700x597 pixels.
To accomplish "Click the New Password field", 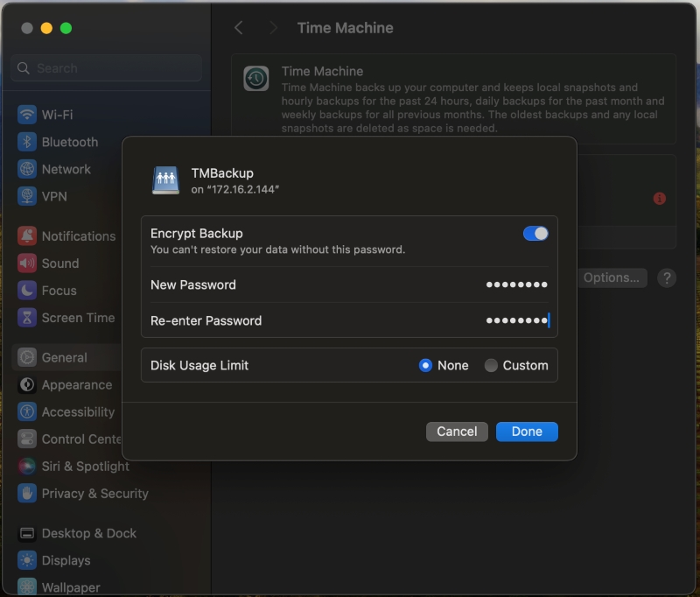I will (349, 284).
